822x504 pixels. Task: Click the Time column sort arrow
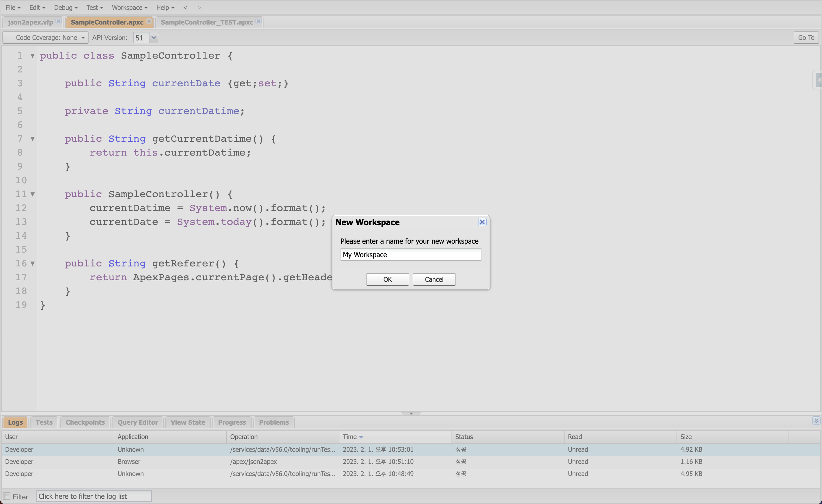[361, 437]
